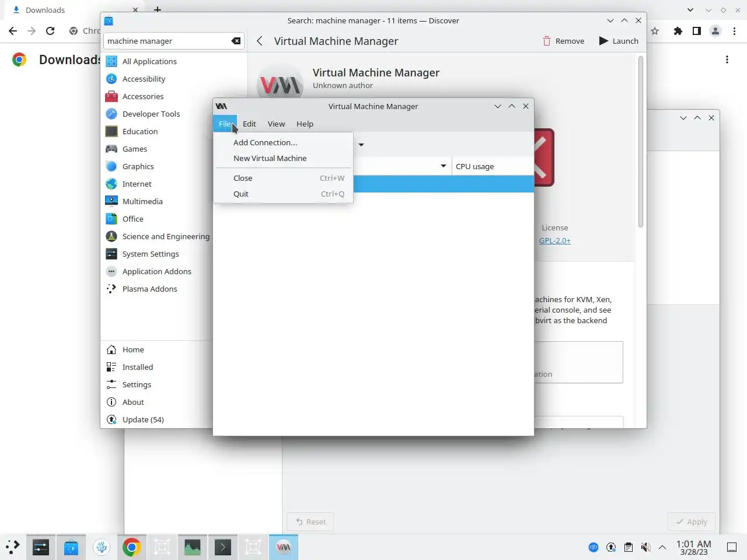Open Science and Engineering category icon
Viewport: 747px width, 560px height.
click(111, 236)
